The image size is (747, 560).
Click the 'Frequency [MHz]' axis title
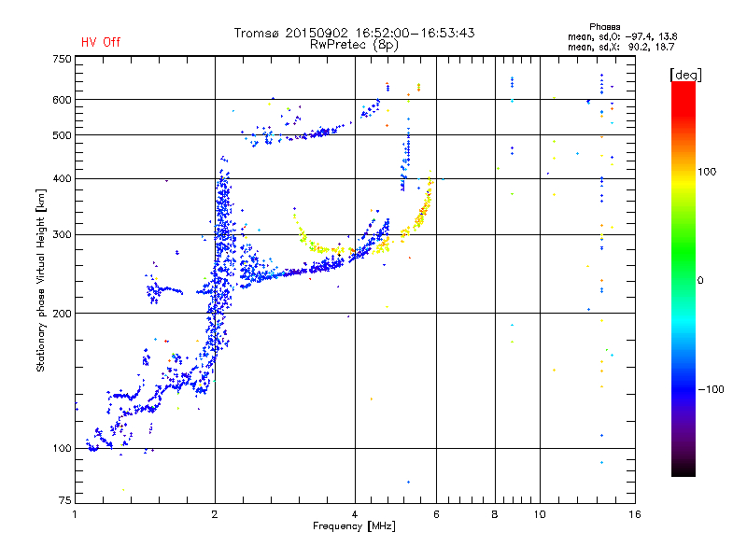pyautogui.click(x=354, y=526)
